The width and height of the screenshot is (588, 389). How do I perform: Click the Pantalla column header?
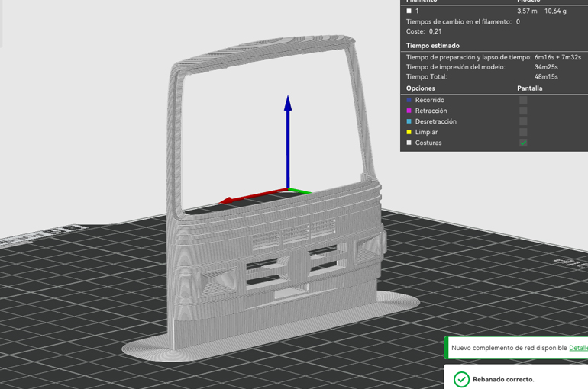point(529,88)
